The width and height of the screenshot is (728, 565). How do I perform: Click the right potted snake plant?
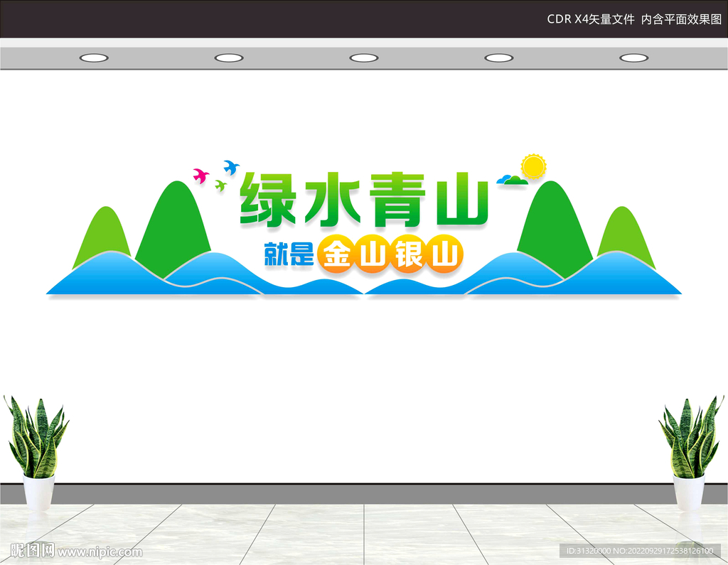pyautogui.click(x=691, y=453)
